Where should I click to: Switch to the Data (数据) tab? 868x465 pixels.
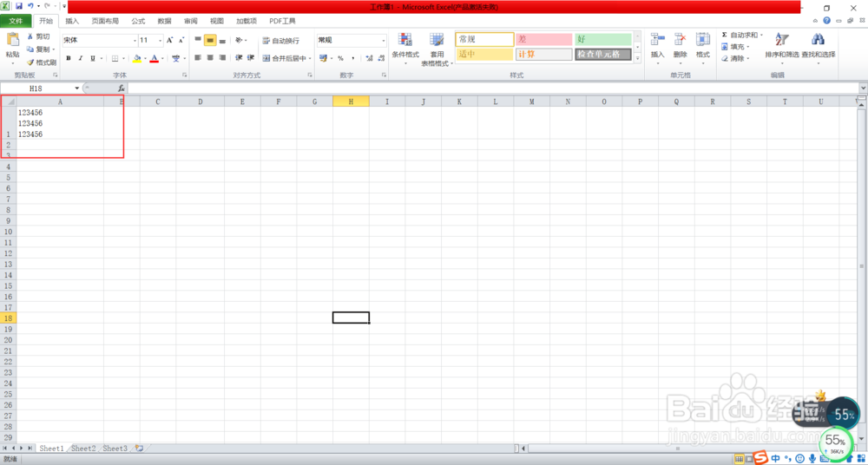[164, 21]
